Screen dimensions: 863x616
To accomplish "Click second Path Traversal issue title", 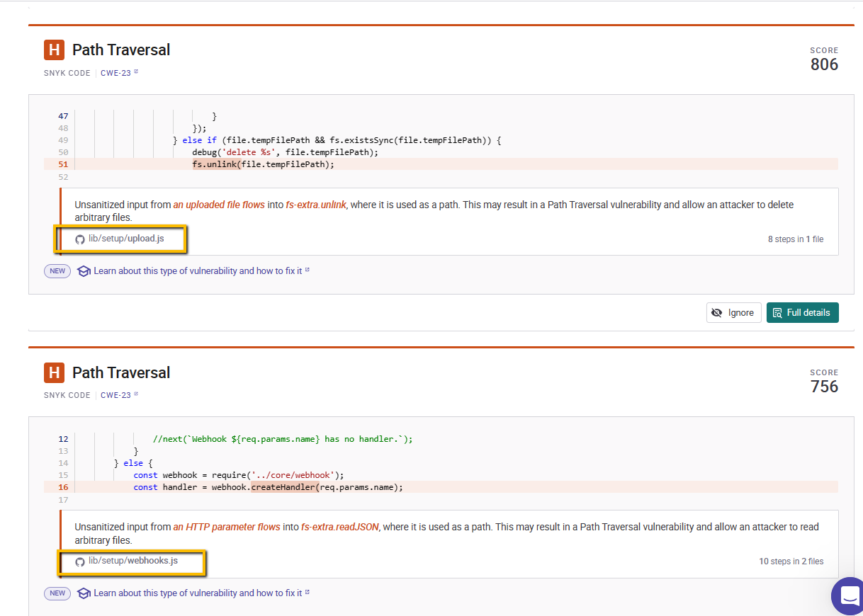I will point(121,372).
